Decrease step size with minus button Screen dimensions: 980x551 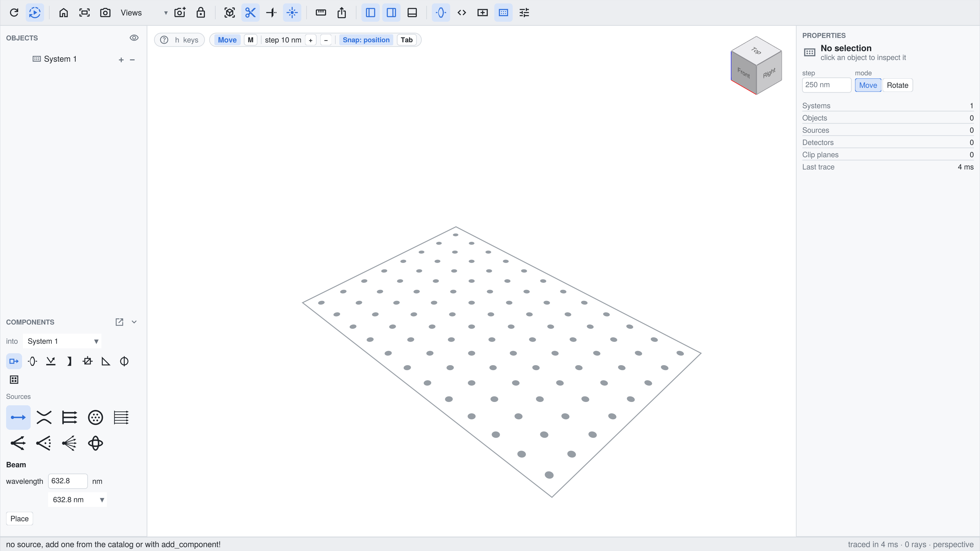click(x=326, y=40)
